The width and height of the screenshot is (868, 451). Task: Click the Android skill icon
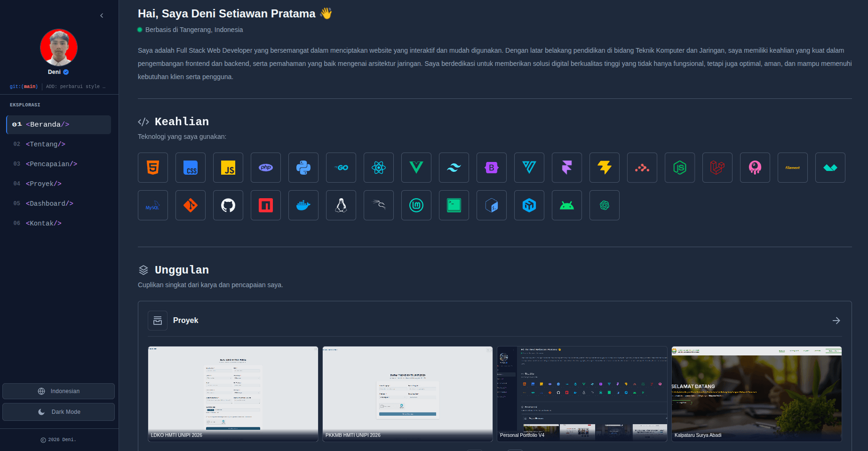point(567,205)
